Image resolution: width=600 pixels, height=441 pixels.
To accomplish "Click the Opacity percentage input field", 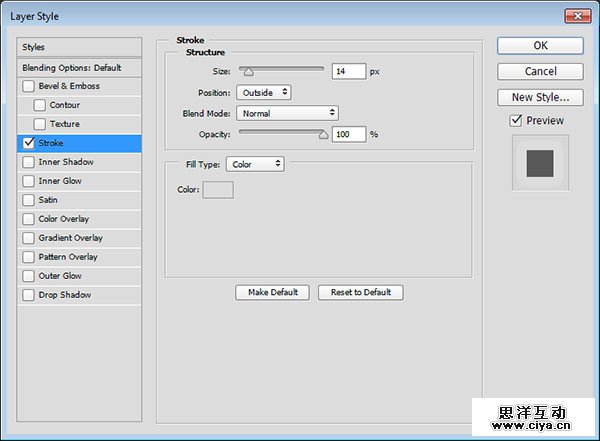I will [x=349, y=134].
